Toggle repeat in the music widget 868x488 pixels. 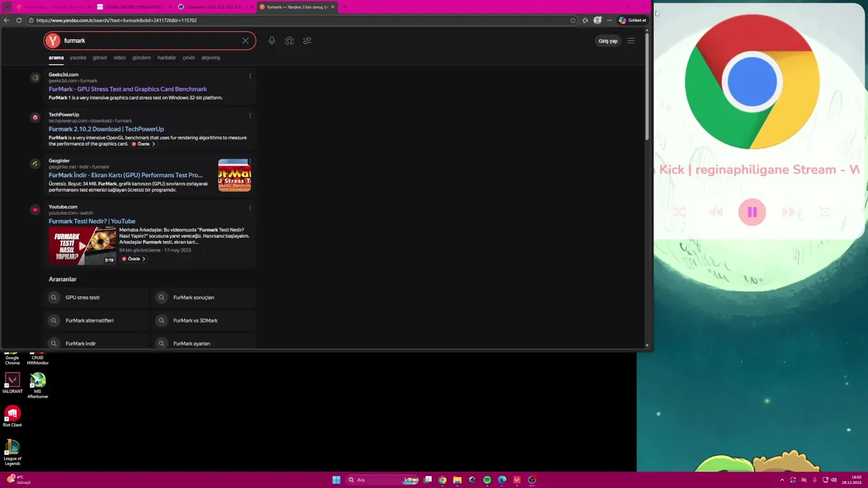[x=825, y=212]
